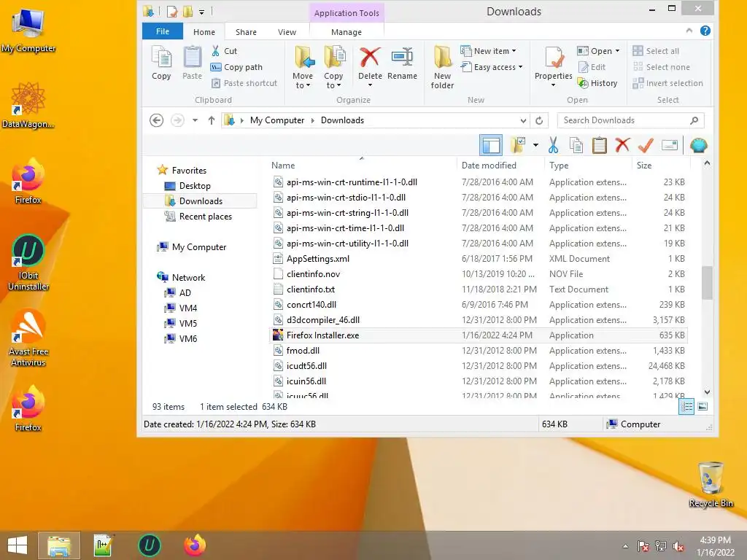Click the scissors Cut icon in lower toolbar
The width and height of the screenshot is (747, 560).
(553, 145)
